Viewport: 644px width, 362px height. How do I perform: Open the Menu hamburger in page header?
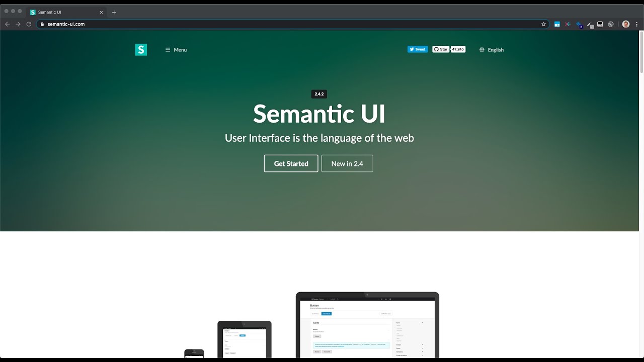tap(176, 50)
